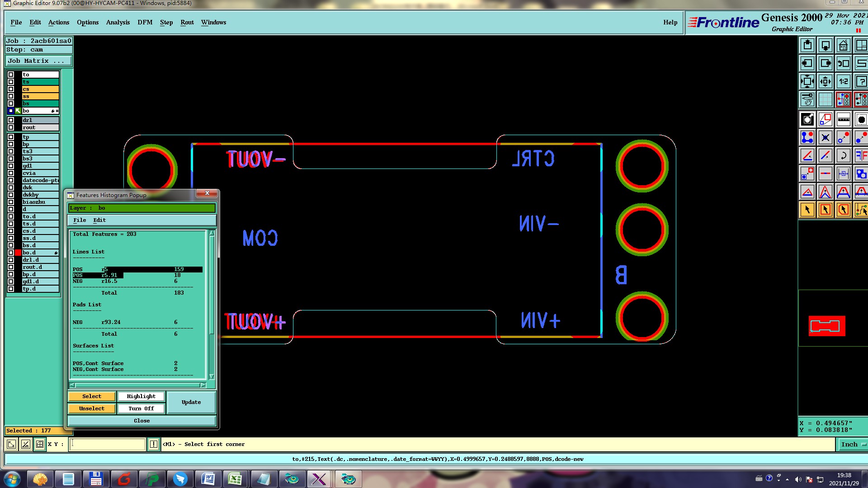Select the 'NEG r16.5' line row

[137, 282]
